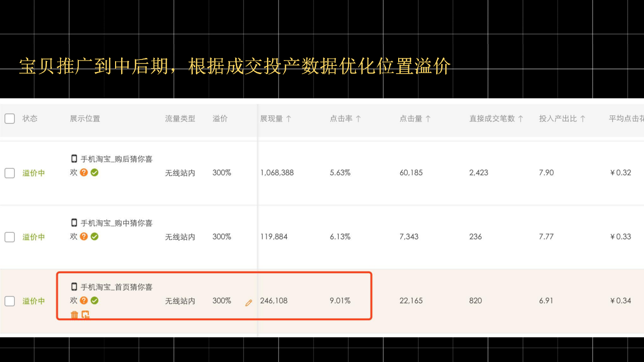Click 无线站内 in 首页猜你喜欢 row
This screenshot has width=644, height=362.
coord(180,301)
